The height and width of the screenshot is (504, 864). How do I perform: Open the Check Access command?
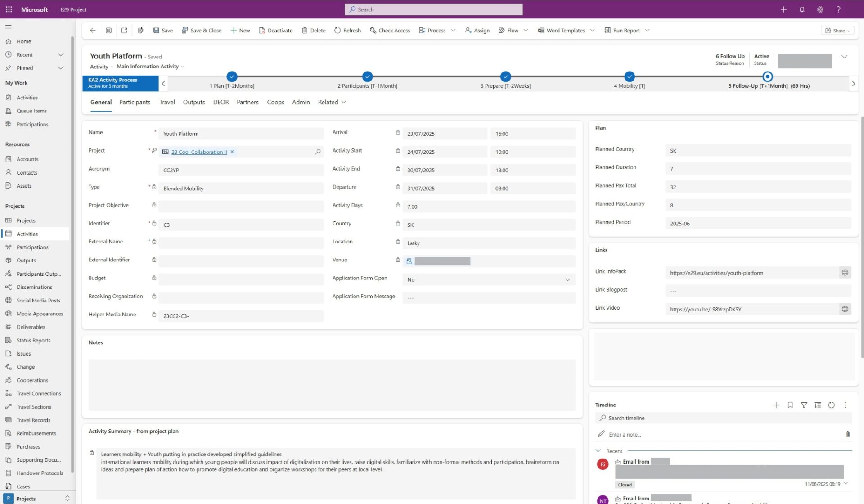click(x=390, y=31)
